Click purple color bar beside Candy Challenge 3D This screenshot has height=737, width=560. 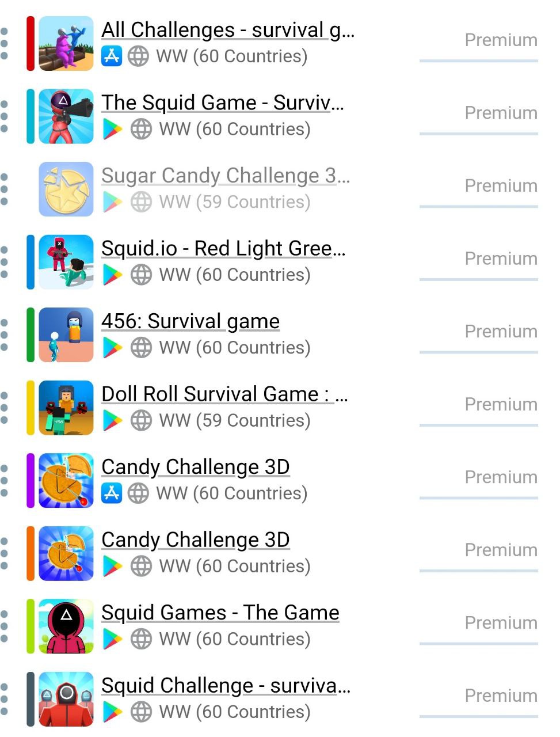click(31, 481)
